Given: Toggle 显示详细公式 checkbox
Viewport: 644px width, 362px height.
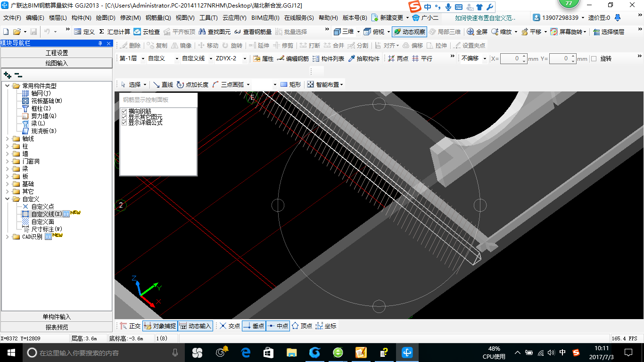Looking at the screenshot, I should (x=124, y=123).
